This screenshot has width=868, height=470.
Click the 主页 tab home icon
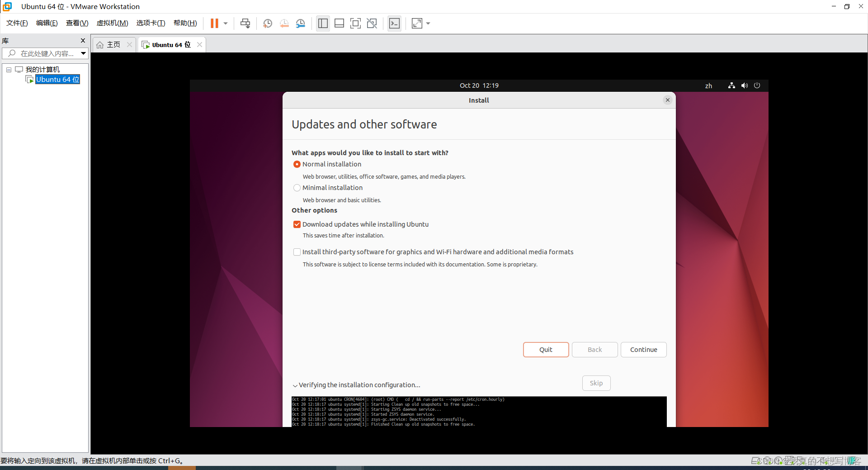[100, 45]
